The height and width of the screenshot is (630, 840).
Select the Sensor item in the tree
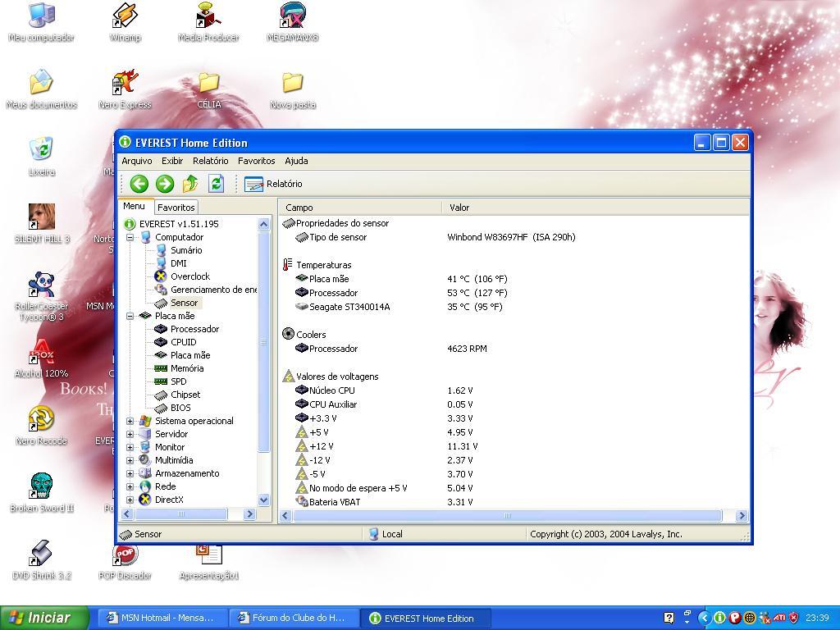[184, 303]
